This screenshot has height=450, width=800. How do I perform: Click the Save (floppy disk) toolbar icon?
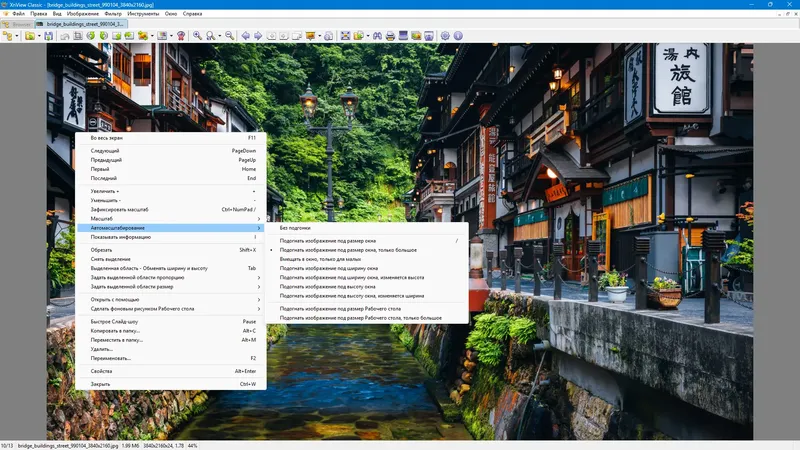tap(49, 36)
